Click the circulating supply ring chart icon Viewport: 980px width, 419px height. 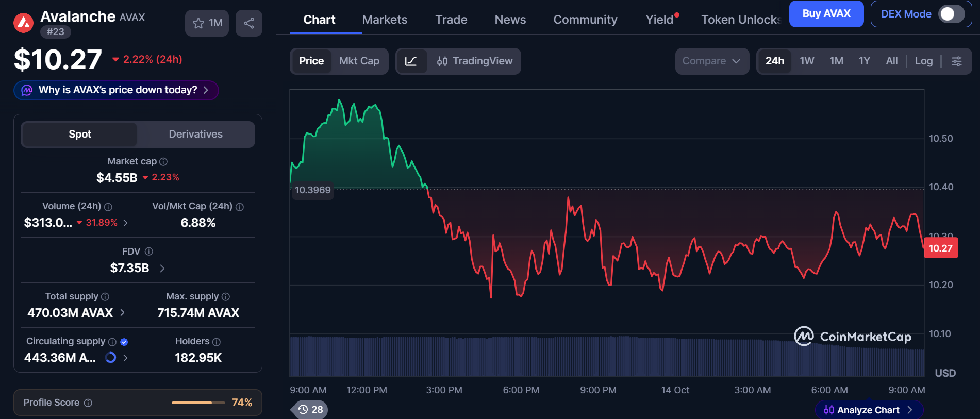[110, 358]
